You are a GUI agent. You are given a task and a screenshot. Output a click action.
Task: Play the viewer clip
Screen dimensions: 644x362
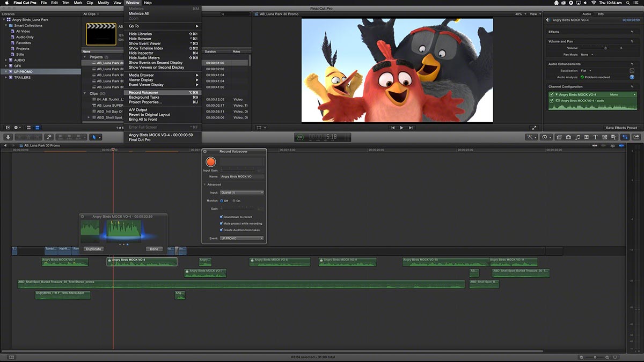(x=401, y=128)
